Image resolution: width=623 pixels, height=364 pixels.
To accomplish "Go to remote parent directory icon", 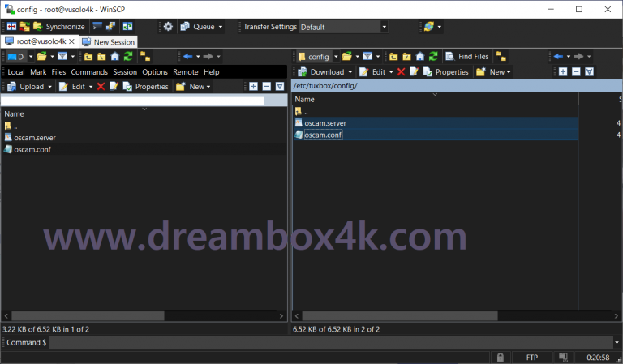I will 393,57.
